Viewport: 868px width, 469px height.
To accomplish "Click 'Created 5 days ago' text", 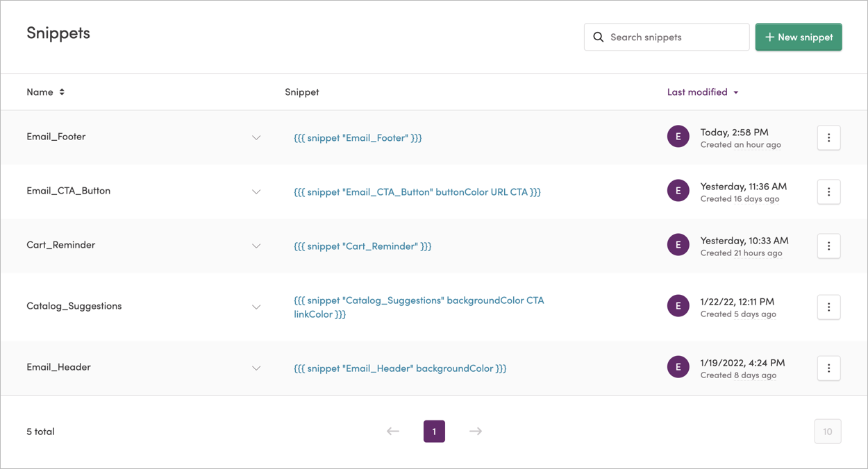I will (x=739, y=314).
